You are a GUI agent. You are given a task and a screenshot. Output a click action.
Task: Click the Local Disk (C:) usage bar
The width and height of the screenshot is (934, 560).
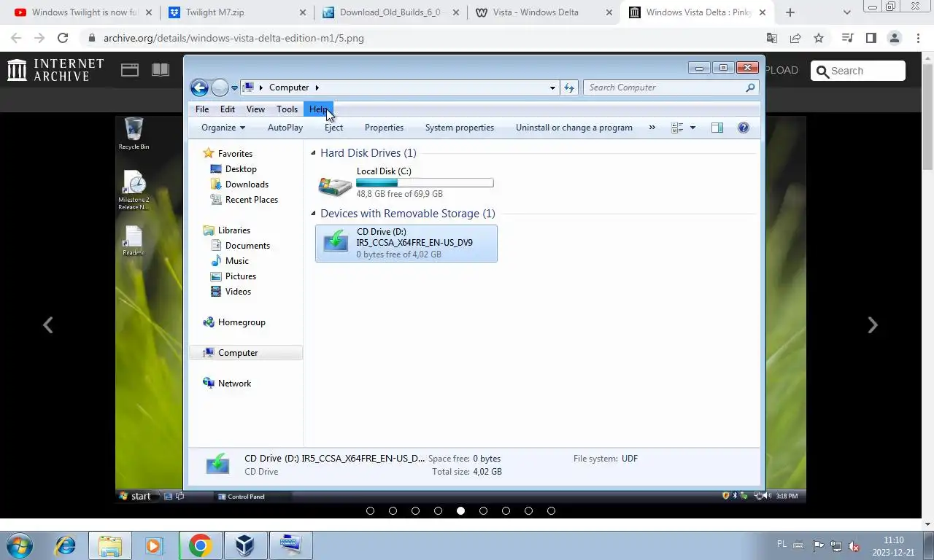pyautogui.click(x=425, y=183)
